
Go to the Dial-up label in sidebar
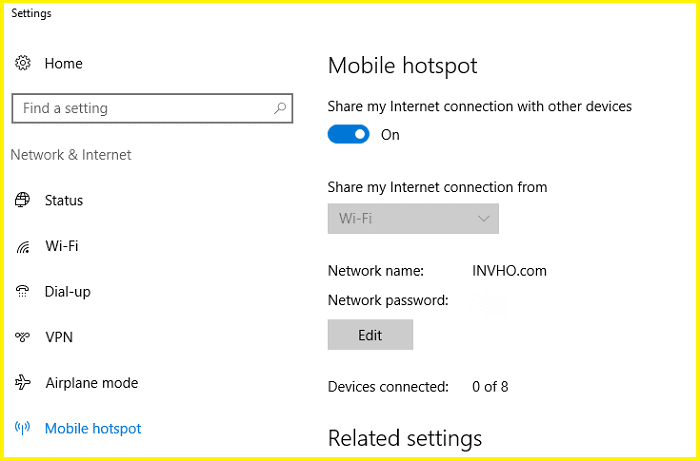(x=68, y=292)
